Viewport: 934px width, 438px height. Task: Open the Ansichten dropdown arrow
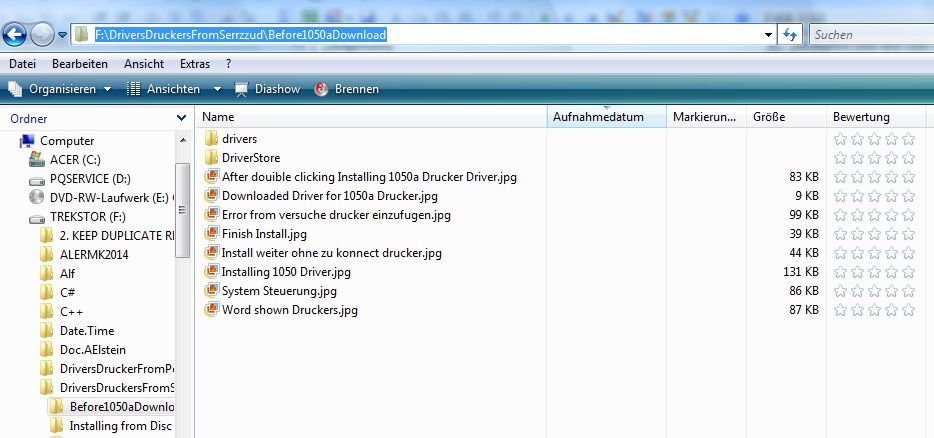point(217,89)
